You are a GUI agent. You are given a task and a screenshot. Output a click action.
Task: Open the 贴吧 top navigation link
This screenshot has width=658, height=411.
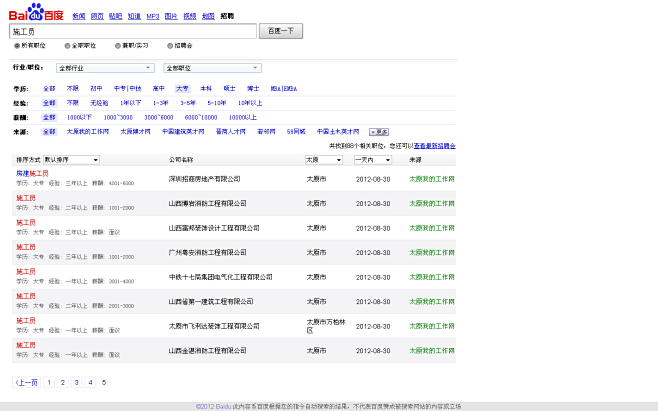tap(115, 16)
